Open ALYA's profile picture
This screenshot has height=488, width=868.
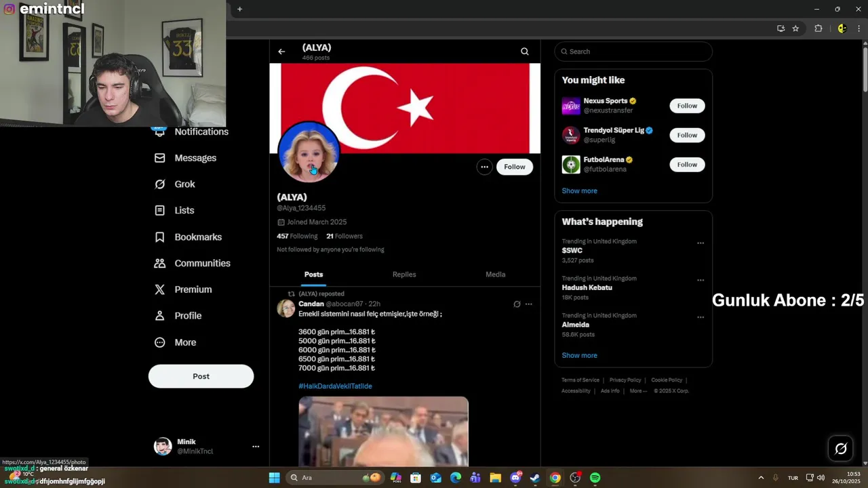309,152
